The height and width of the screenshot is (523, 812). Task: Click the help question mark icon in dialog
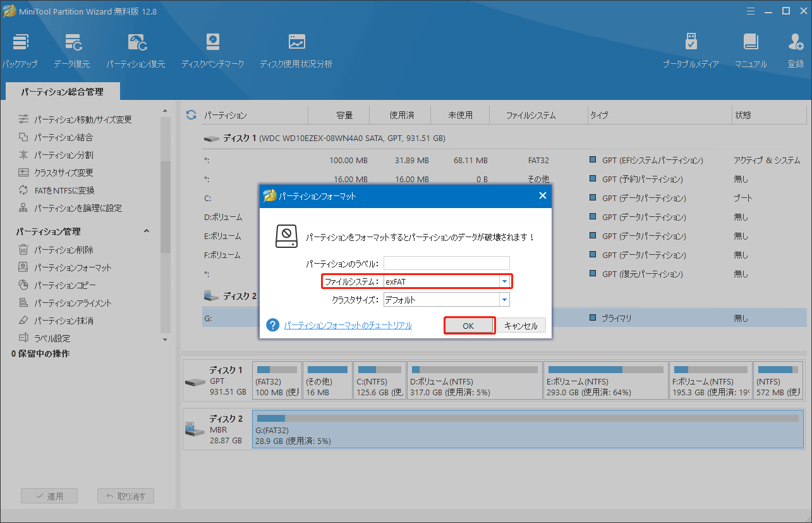tap(273, 325)
